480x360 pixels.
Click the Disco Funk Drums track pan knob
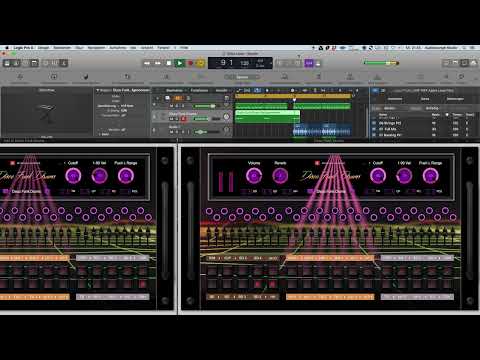227,117
